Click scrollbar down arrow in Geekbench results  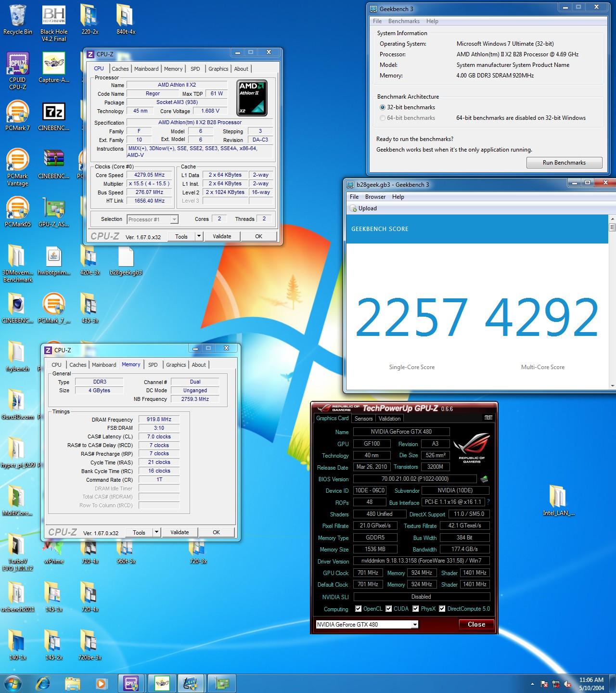click(x=612, y=386)
